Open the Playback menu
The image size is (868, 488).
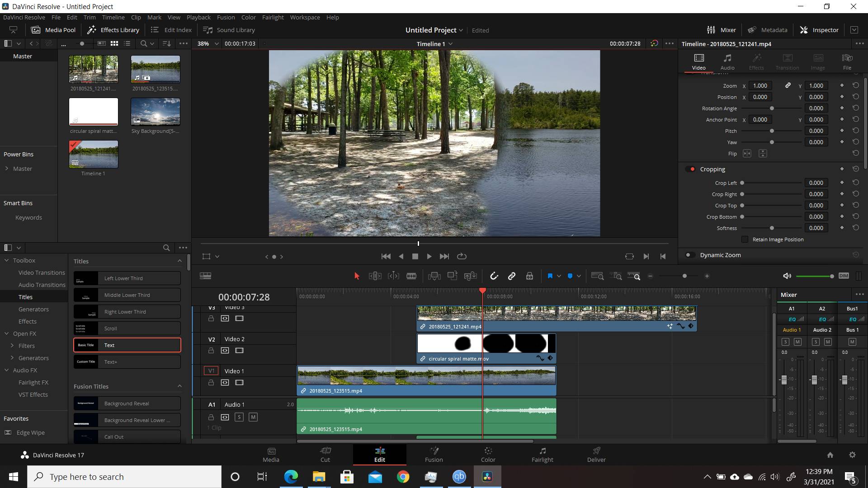pos(198,17)
